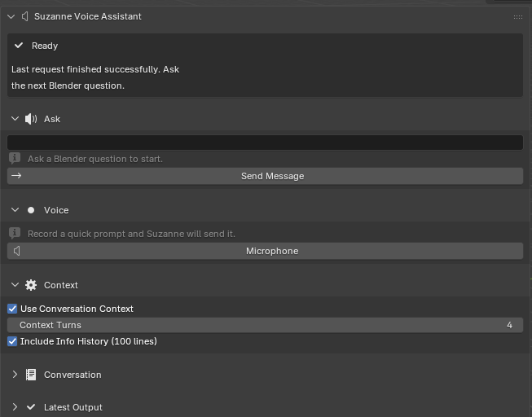Toggle Include Info History checkbox
This screenshot has width=532, height=417.
point(12,341)
